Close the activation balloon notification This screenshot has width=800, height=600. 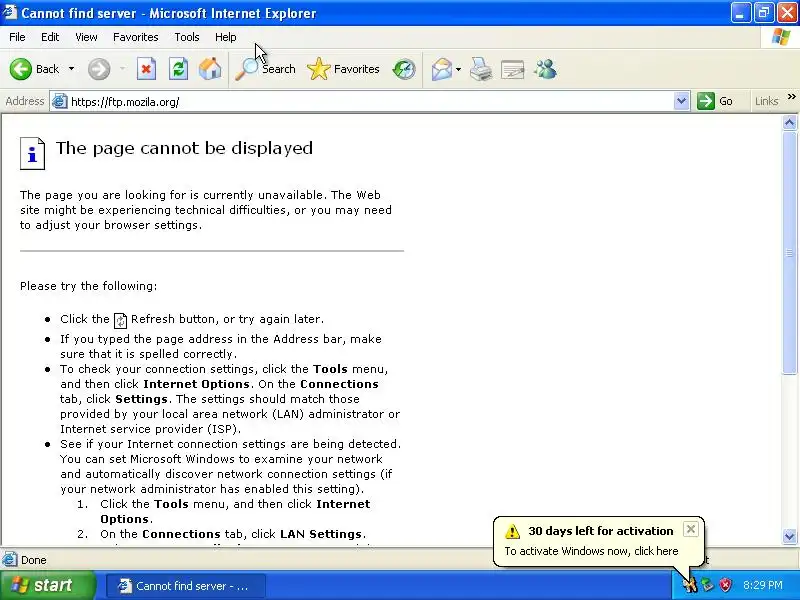[x=690, y=529]
